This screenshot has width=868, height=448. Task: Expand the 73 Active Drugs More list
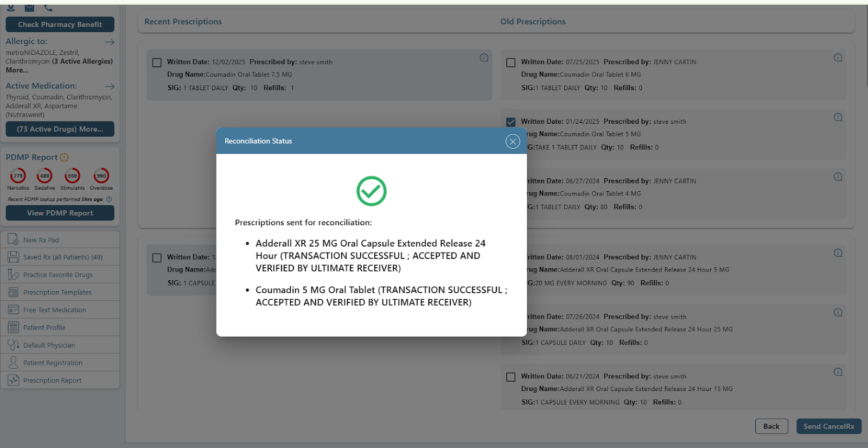[x=60, y=129]
